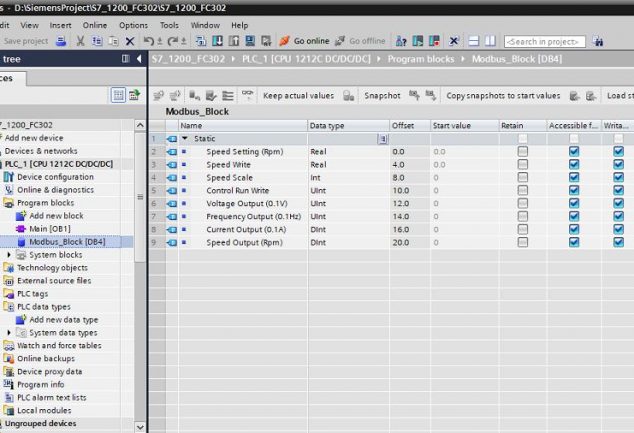The height and width of the screenshot is (433, 634).
Task: Open Watch and force tables folder
Action: [x=59, y=346]
